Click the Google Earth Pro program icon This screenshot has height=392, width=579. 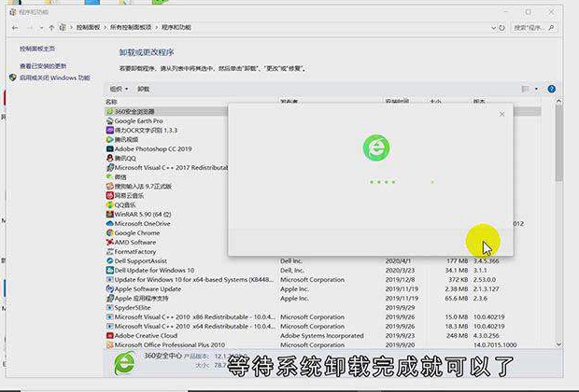109,120
